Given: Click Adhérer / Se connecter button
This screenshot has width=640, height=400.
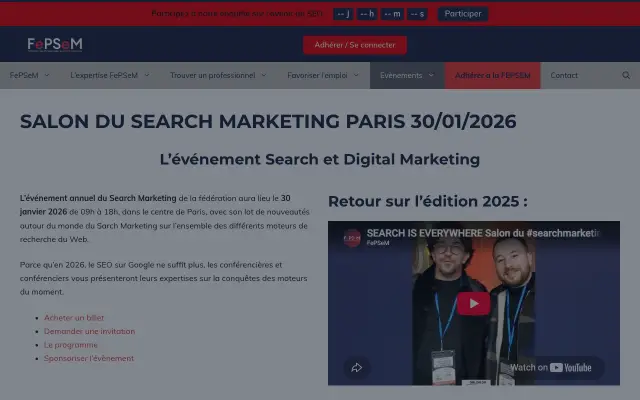Looking at the screenshot, I should [355, 45].
